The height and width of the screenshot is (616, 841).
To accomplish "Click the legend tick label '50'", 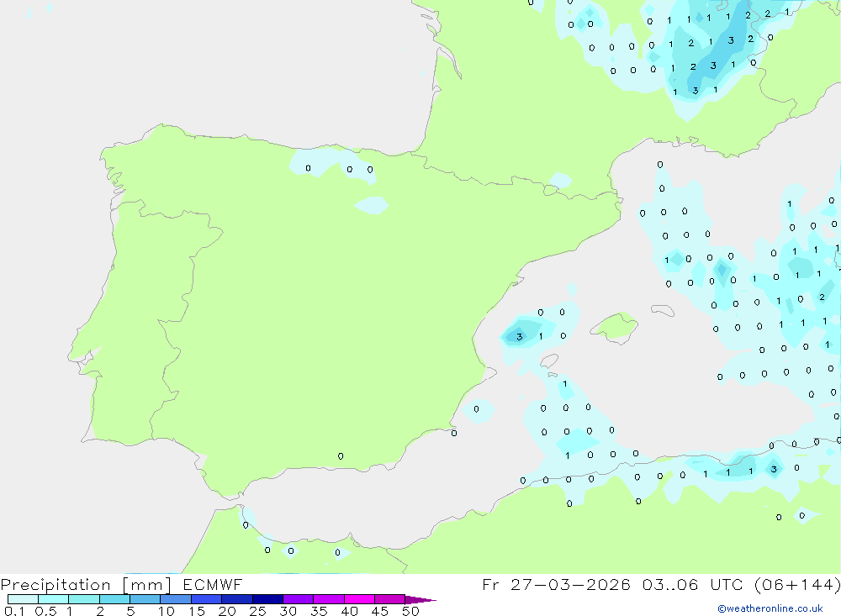I will pos(410,611).
